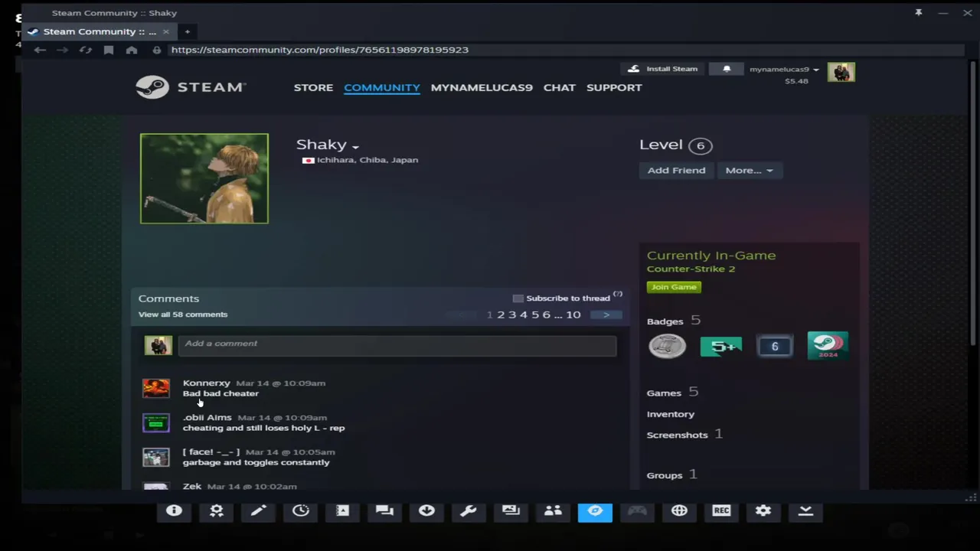
Task: Click the pencil notes icon in the toolbar
Action: (258, 510)
